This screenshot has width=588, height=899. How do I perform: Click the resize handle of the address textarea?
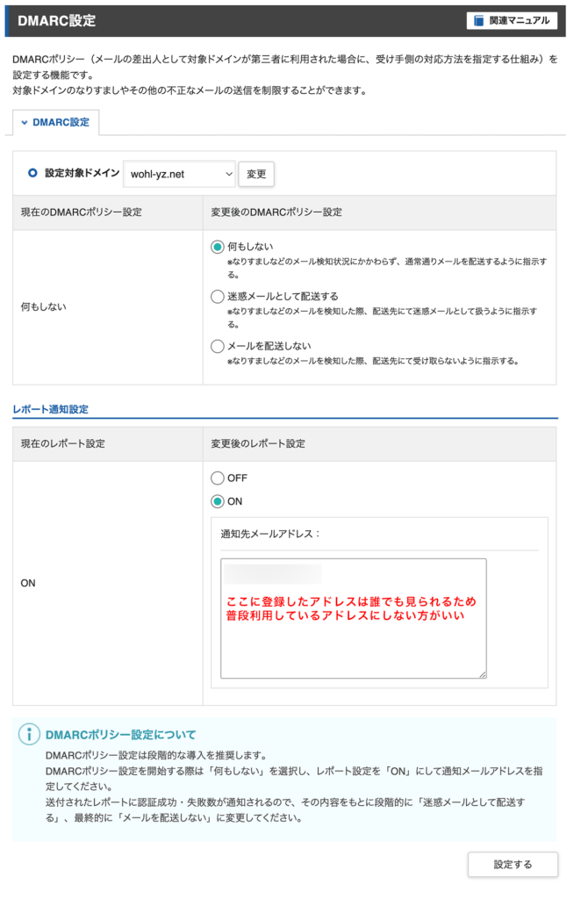point(481,673)
